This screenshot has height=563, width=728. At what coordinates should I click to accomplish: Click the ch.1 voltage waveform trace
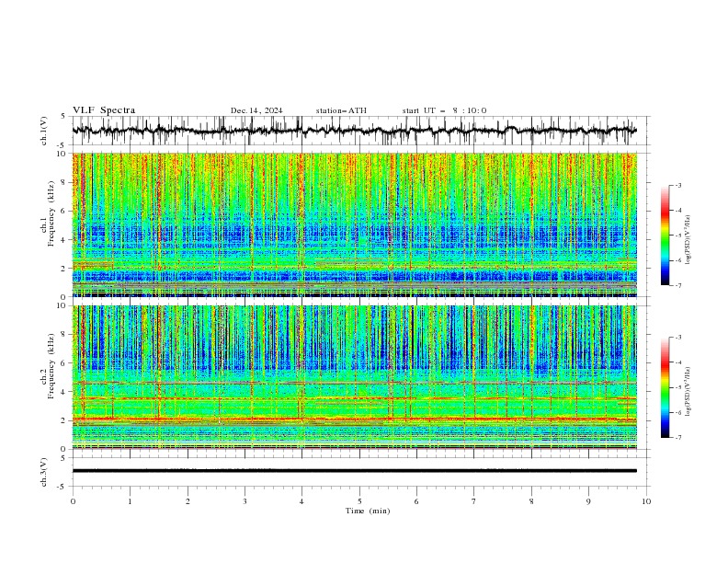[354, 131]
